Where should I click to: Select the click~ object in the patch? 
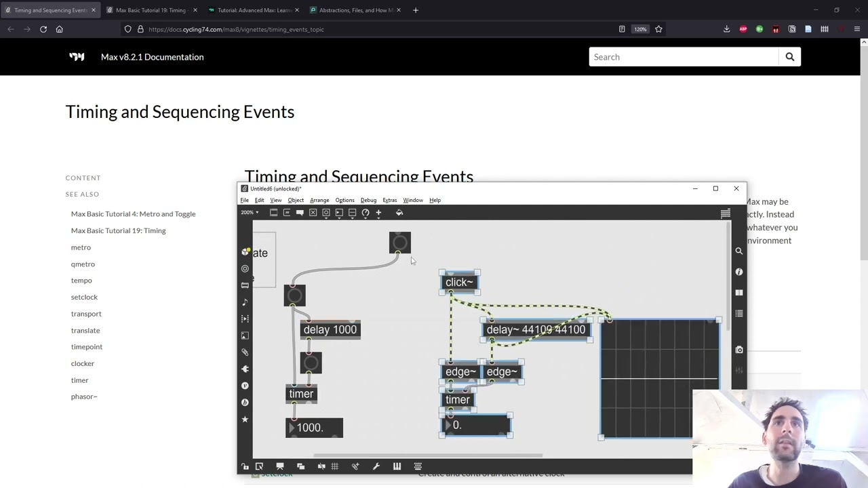click(460, 282)
